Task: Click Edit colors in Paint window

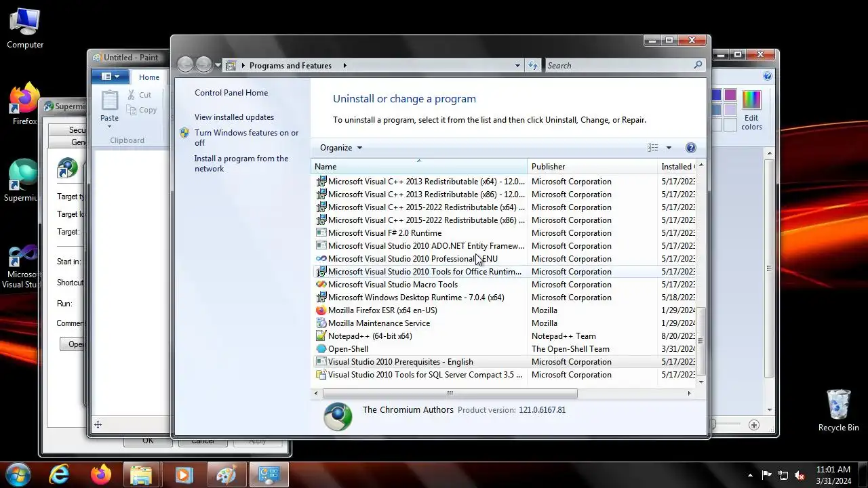Action: (751, 110)
